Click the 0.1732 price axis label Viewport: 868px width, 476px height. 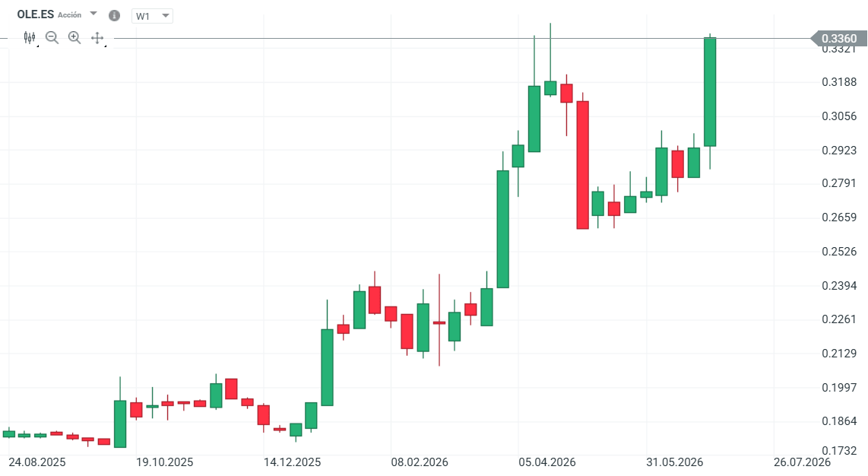tap(839, 451)
